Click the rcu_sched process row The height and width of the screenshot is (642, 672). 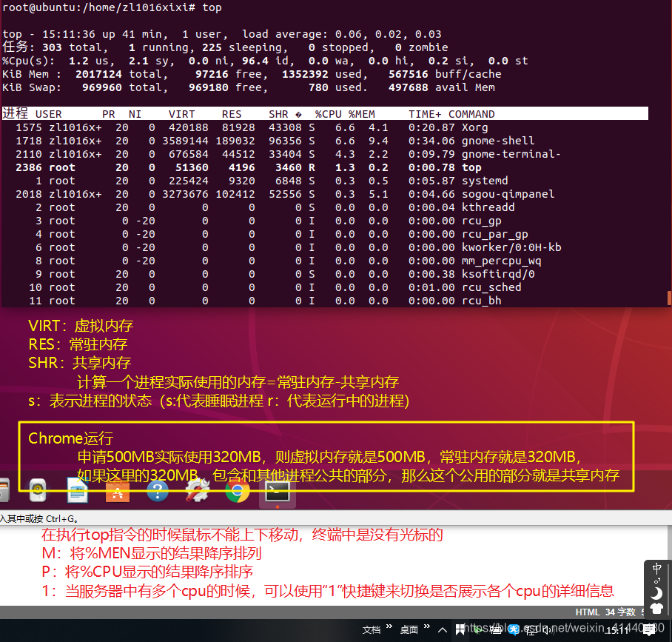coord(325,287)
